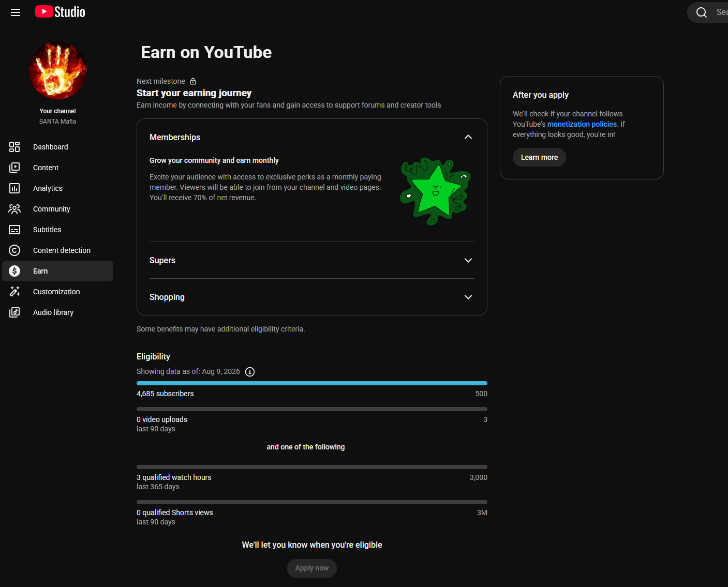This screenshot has width=728, height=587.
Task: Go to the Audio library
Action: click(x=58, y=312)
